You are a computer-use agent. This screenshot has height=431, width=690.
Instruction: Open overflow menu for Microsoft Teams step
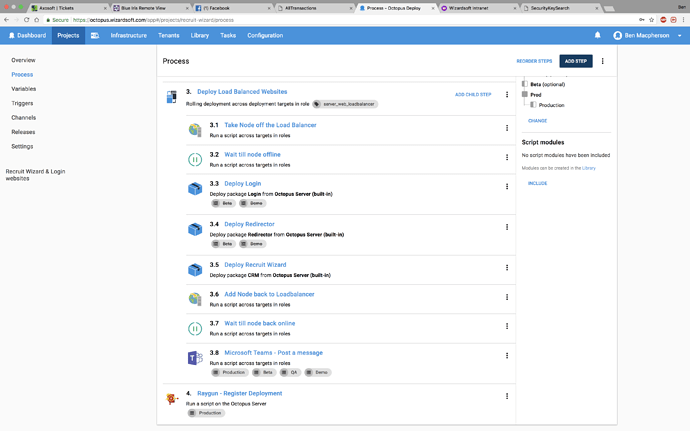pos(507,356)
